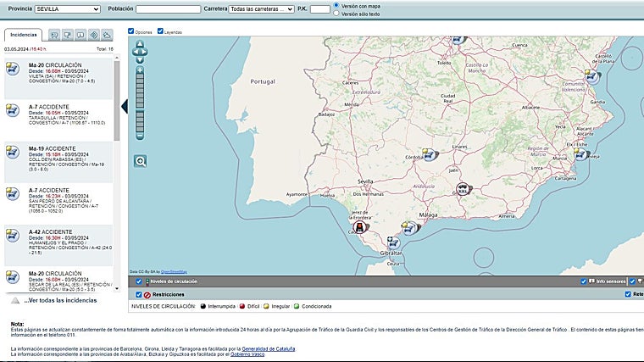Image resolution: width=644 pixels, height=362 pixels.
Task: Open the Provincia dropdown showing SEVILLA
Action: (x=67, y=9)
